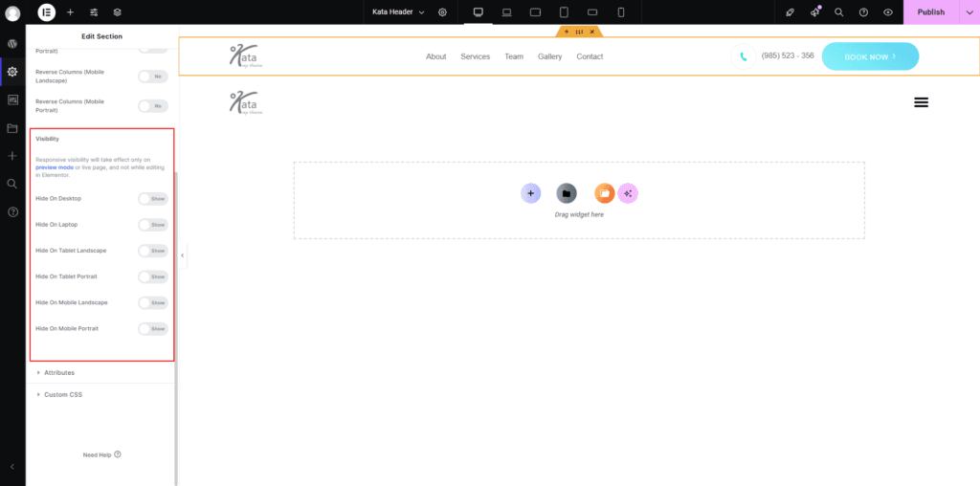The width and height of the screenshot is (980, 486).
Task: Click the Need Help link
Action: (x=101, y=454)
